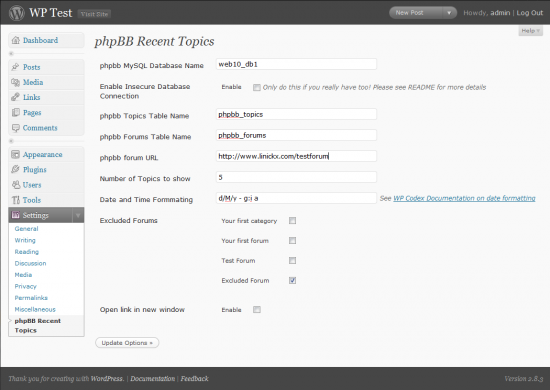Uncheck the Excluded Forum checkbox

(292, 280)
